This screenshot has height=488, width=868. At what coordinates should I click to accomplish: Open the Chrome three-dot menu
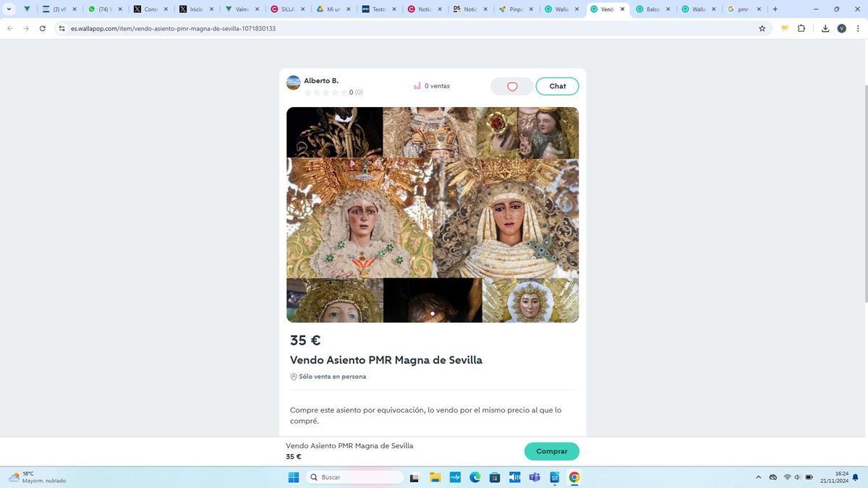point(858,28)
